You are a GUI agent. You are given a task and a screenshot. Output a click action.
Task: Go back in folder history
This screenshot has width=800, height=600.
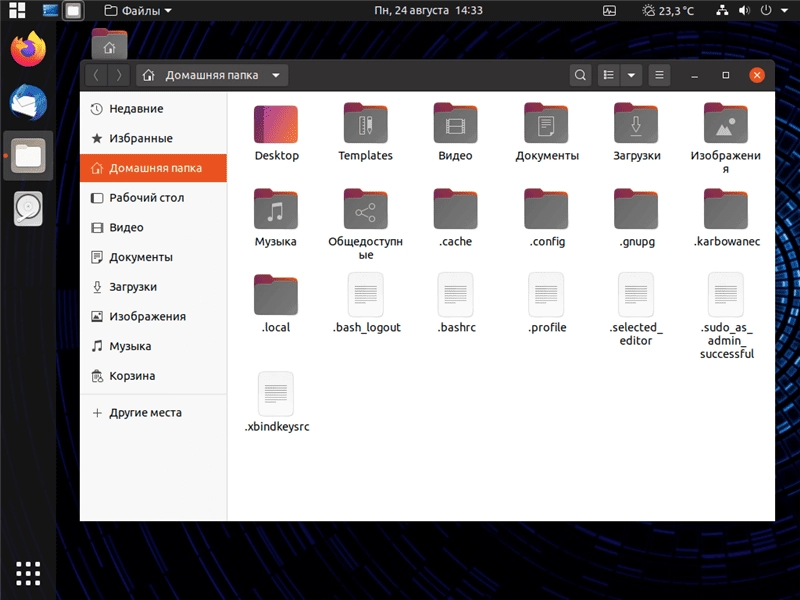(96, 76)
